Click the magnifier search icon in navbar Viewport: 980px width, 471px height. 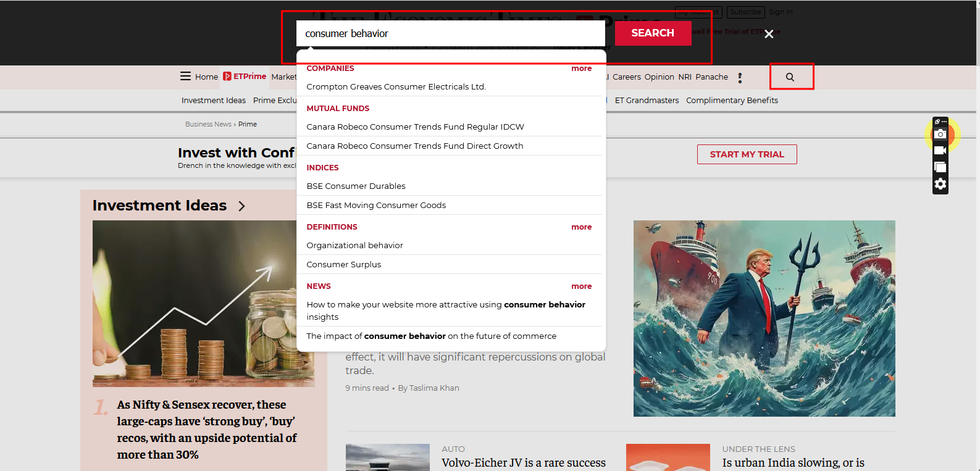(790, 77)
